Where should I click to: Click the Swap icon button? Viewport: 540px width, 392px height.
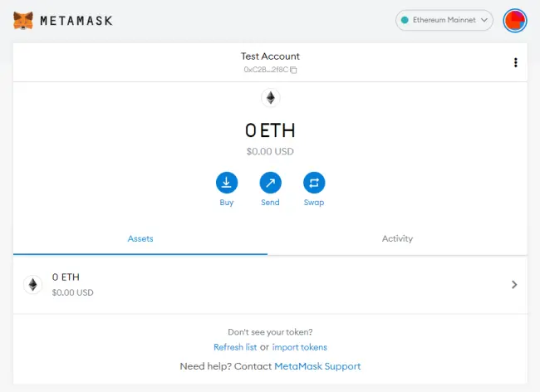coord(314,183)
